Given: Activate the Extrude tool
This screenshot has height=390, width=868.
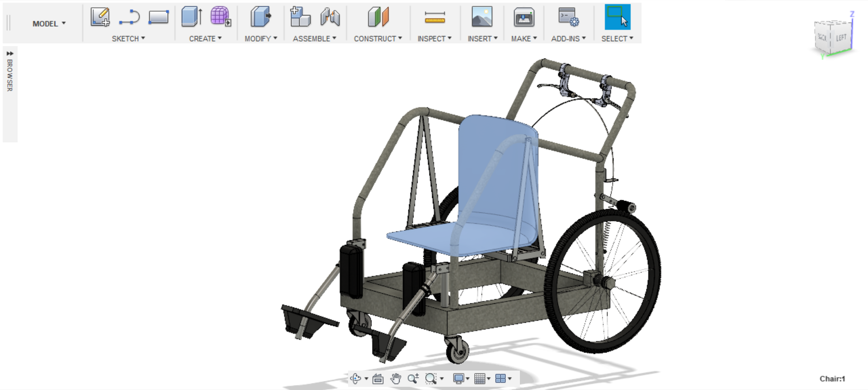Looking at the screenshot, I should (192, 17).
